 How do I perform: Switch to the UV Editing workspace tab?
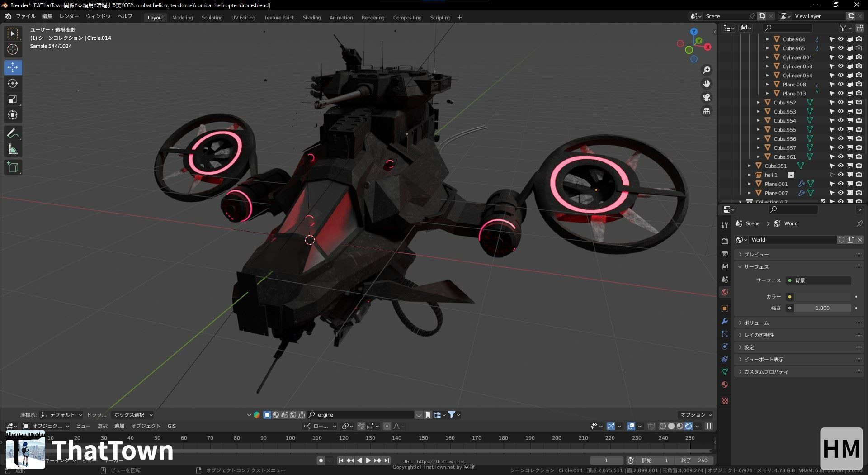pos(243,18)
